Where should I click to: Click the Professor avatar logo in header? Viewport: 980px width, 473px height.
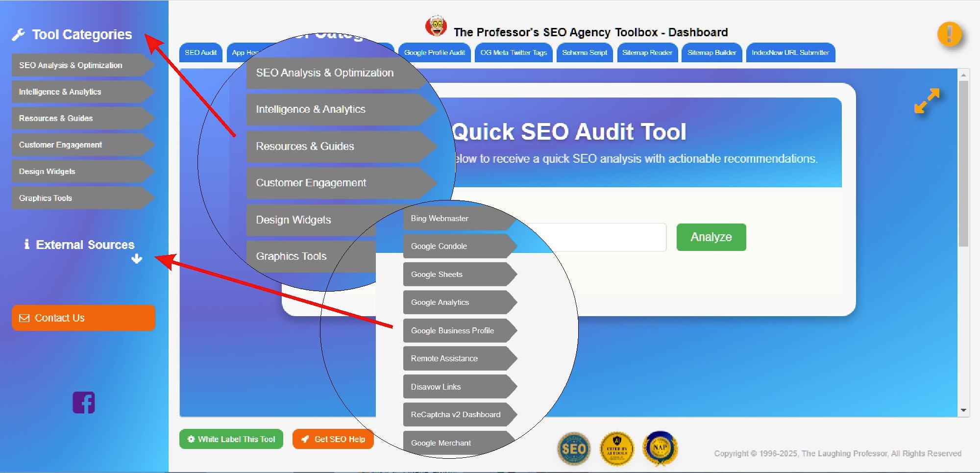coord(436,26)
